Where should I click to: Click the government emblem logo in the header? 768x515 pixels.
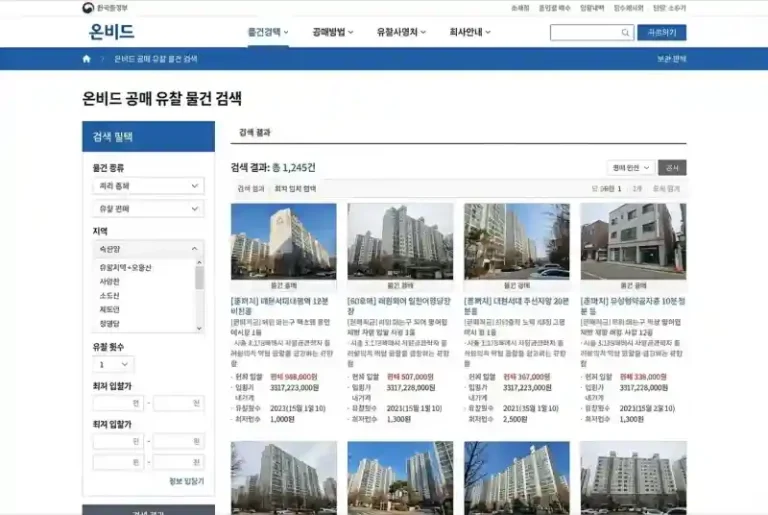[88, 7]
